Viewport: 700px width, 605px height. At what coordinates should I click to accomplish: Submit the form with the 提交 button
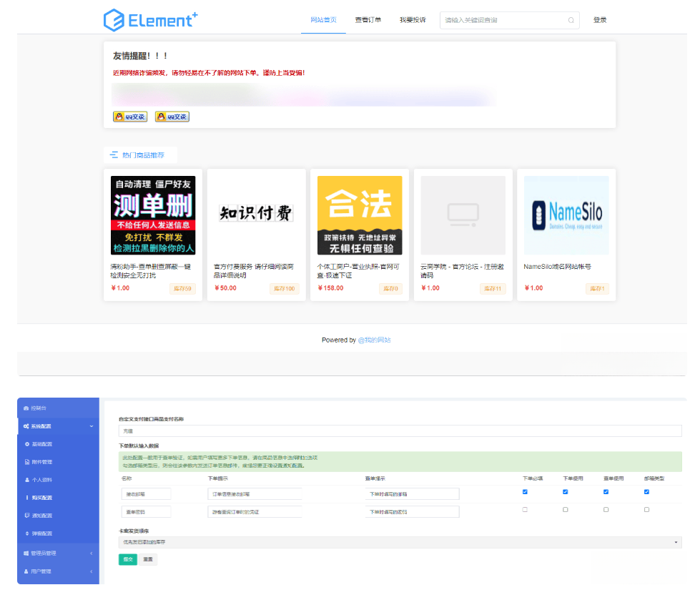tap(127, 559)
